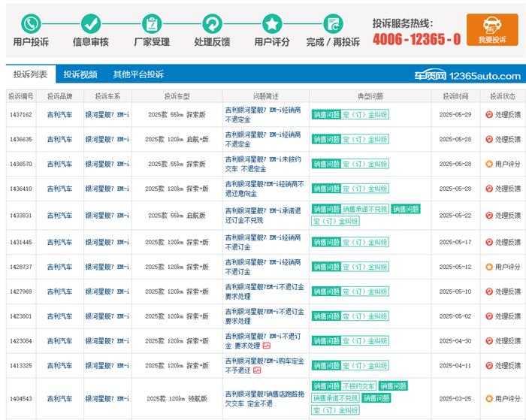The width and height of the screenshot is (526, 420).
Task: Click the 处理反馈 status icon for complaint 1413325
Action: (x=489, y=366)
